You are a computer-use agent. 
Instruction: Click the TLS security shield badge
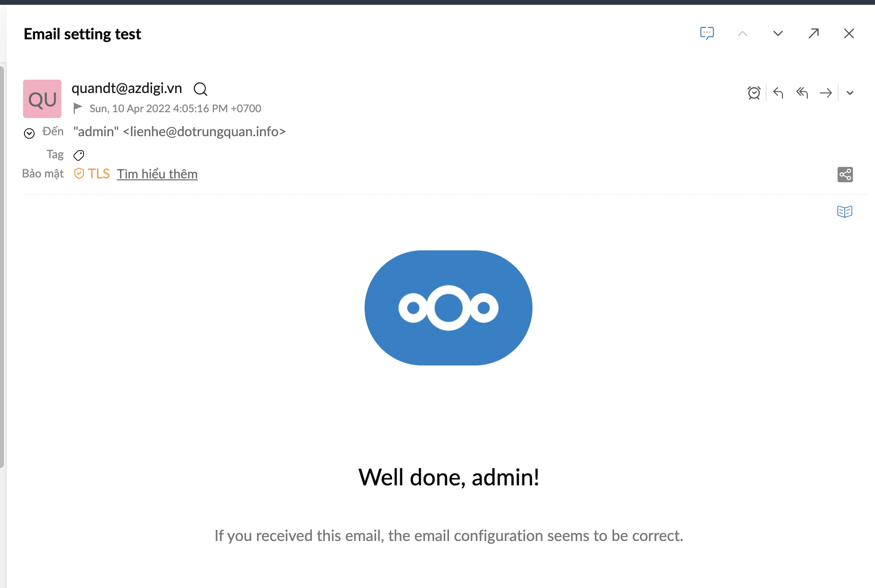[92, 174]
